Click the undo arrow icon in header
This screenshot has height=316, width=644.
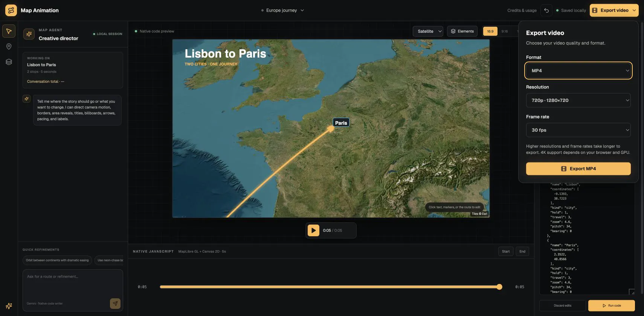click(x=546, y=11)
